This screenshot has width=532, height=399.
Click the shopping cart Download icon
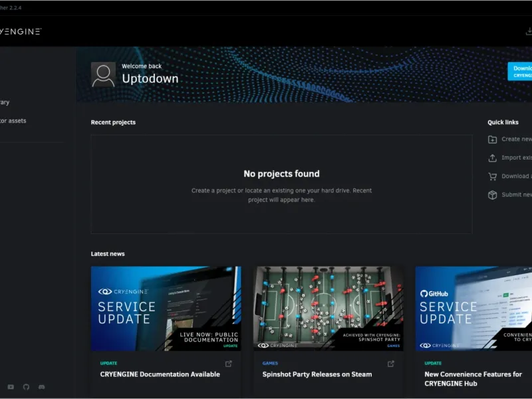(x=492, y=176)
